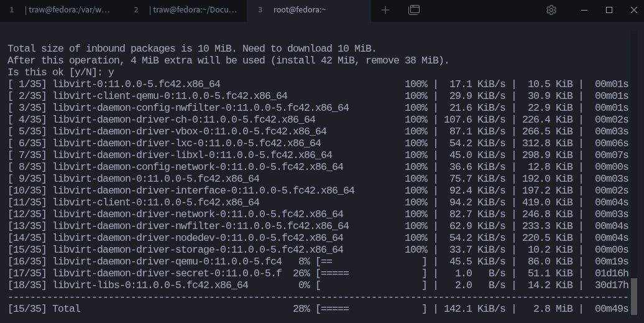Click the 2.8 MiB total size

553,309
